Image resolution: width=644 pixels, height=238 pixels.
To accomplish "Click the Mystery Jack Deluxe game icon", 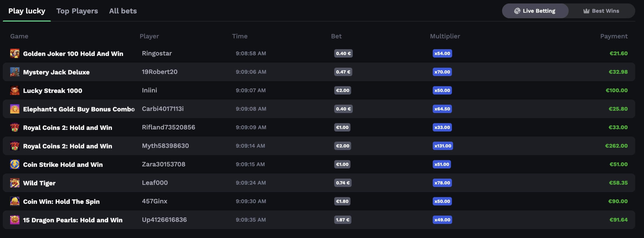I will (15, 72).
